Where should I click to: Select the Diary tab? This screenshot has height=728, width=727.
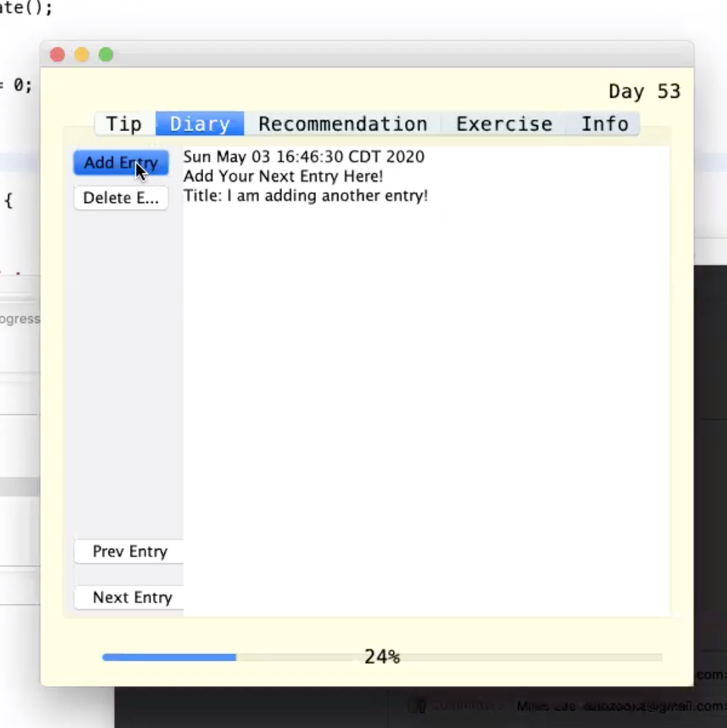pos(200,124)
